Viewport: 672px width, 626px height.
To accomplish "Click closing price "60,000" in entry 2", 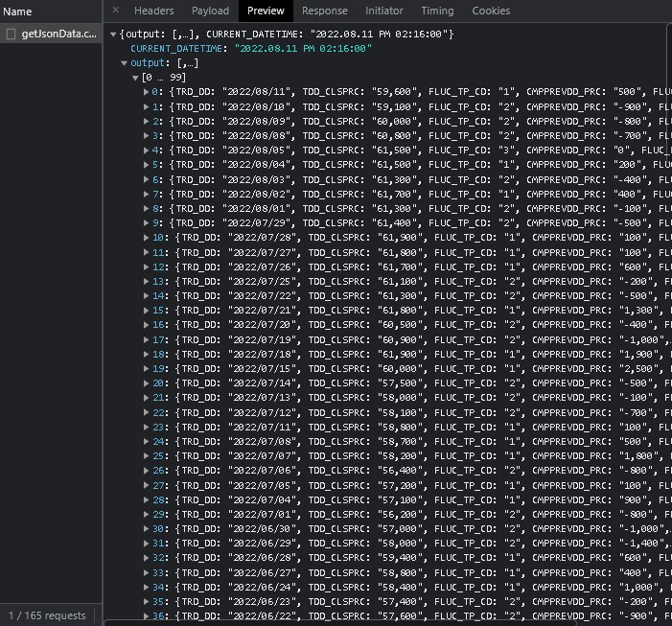I will [394, 121].
